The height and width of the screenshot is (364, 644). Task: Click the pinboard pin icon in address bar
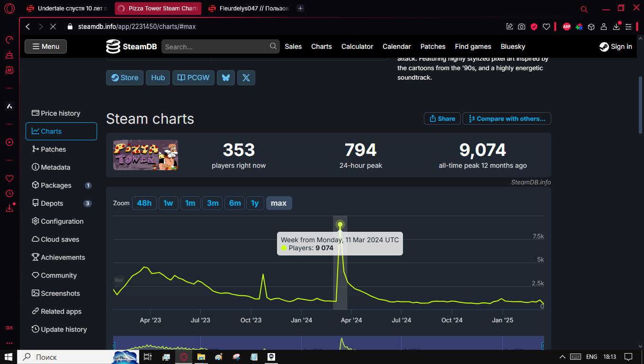[510, 27]
